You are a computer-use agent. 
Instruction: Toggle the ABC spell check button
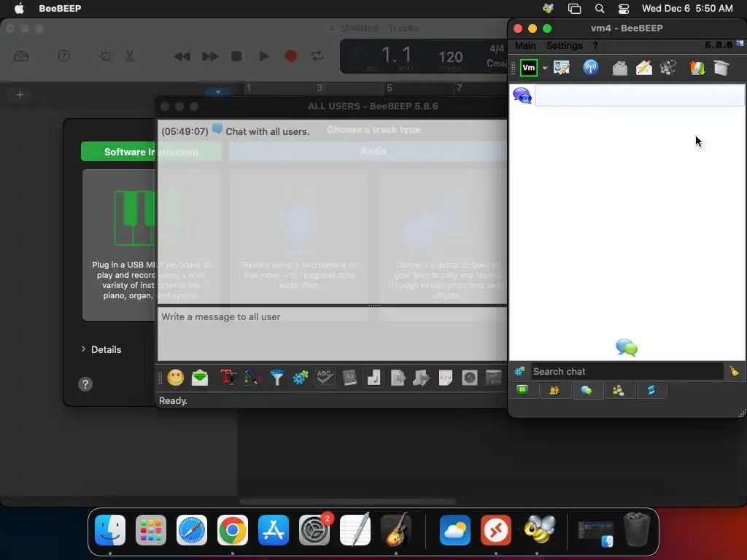(x=325, y=378)
